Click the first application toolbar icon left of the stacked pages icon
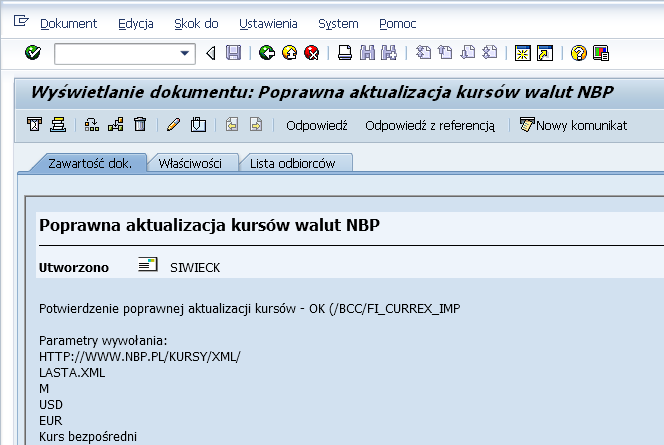 [35, 125]
